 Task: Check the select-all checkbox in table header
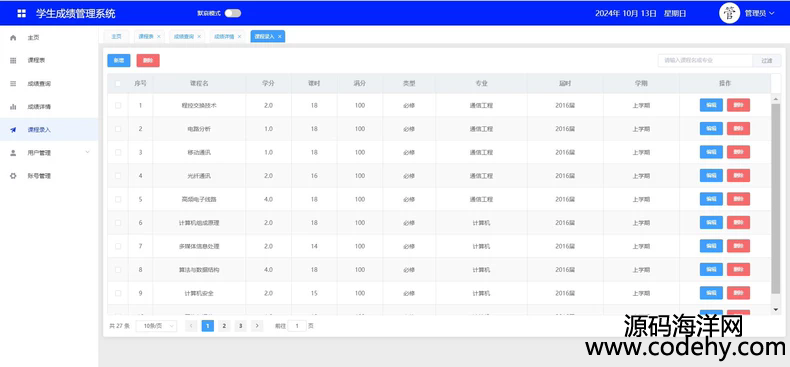pos(118,84)
